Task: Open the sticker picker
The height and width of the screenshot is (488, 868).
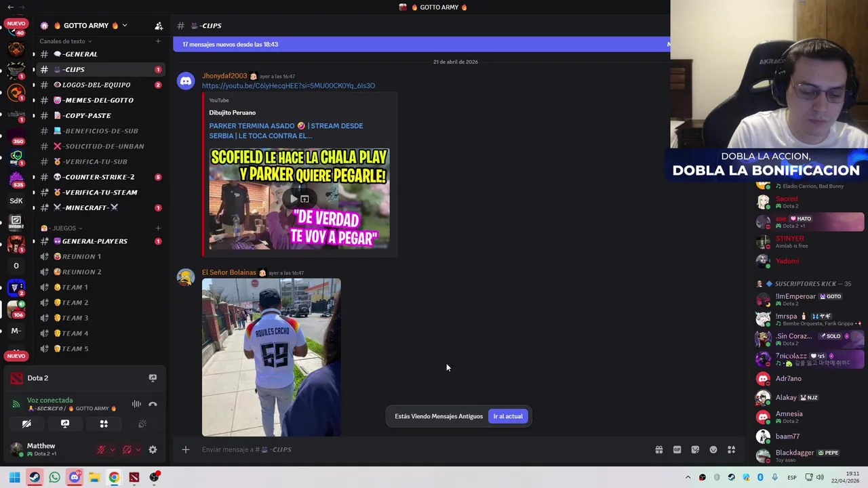Action: (x=695, y=449)
